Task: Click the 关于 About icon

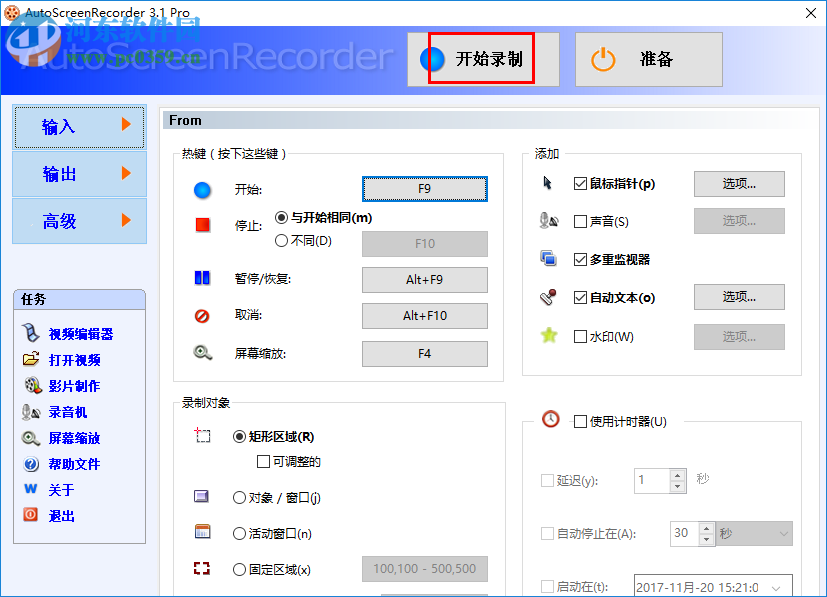Action: click(x=29, y=489)
